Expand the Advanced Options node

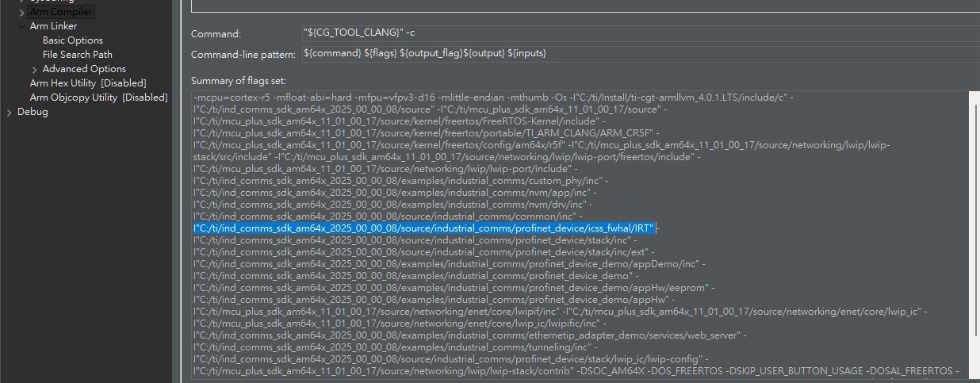point(34,69)
